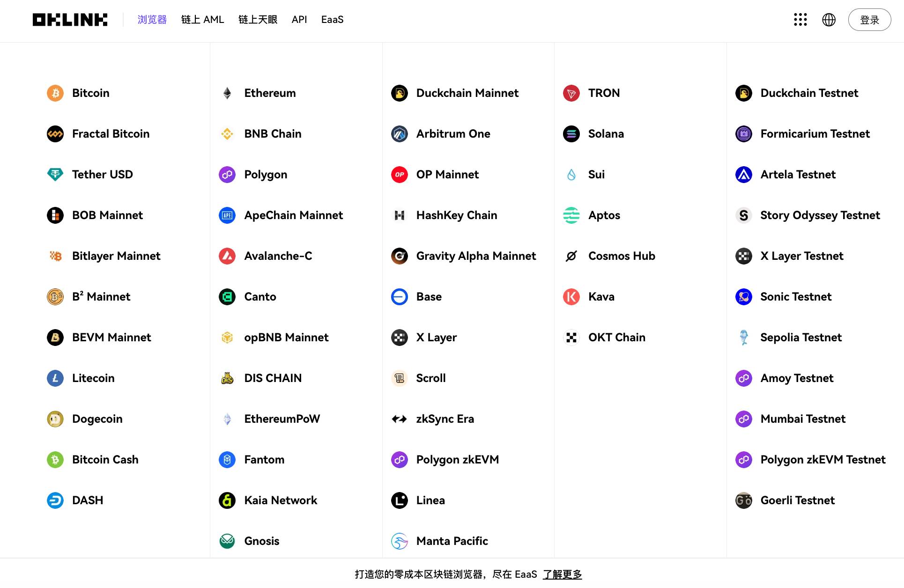This screenshot has height=588, width=904.
Task: Open the apps grid menu icon
Action: (800, 20)
